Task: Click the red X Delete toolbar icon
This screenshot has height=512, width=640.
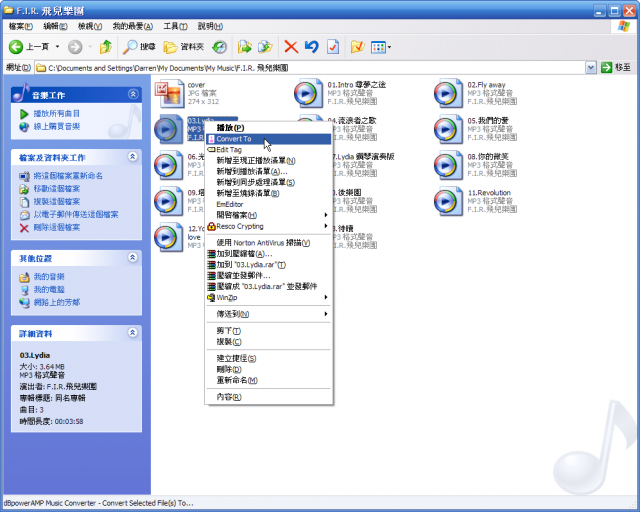Action: coord(291,47)
